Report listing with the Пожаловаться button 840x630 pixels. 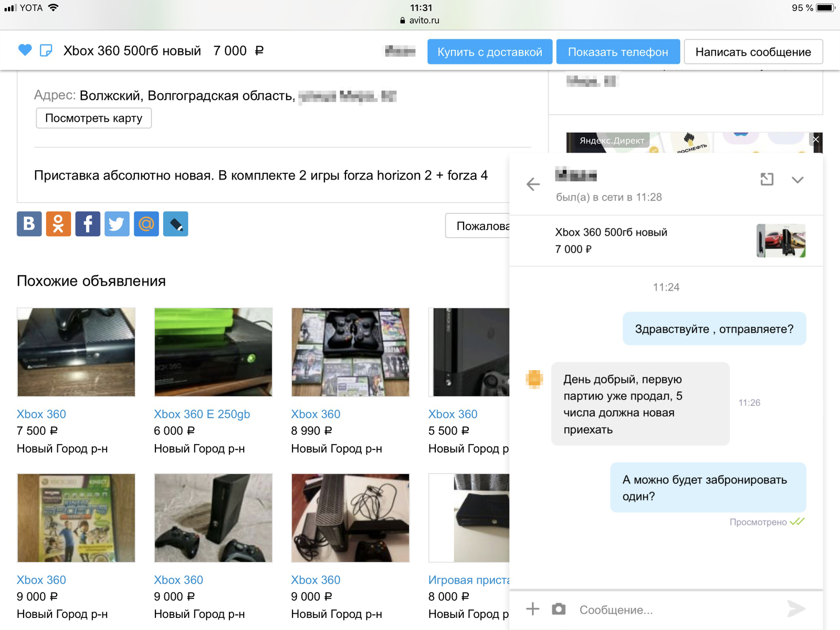(x=478, y=226)
